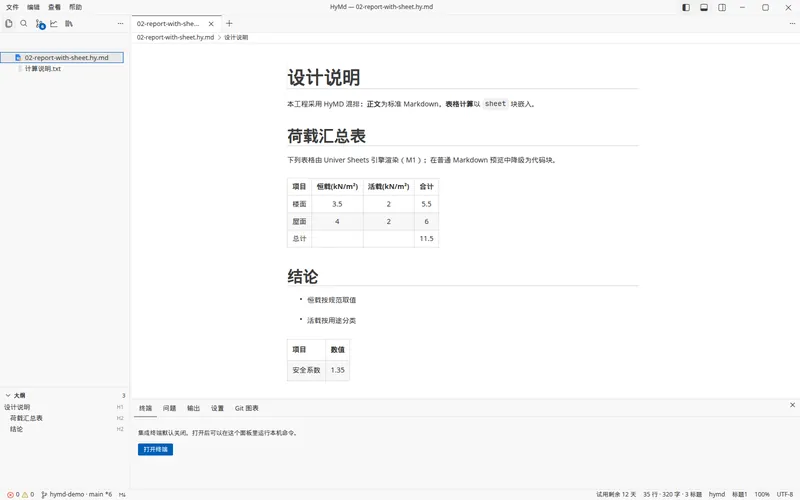Click the cell with value 1.35
The height and width of the screenshot is (500, 800).
tap(338, 370)
